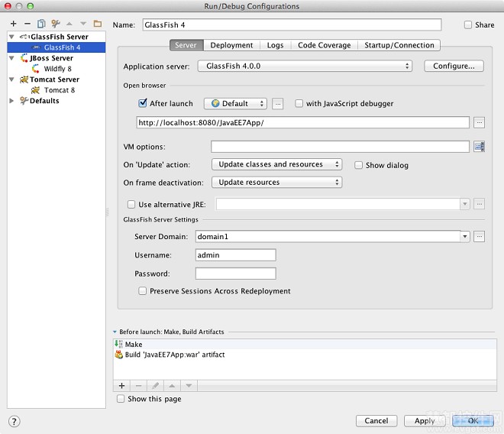Click the Apply button
504x434 pixels.
(425, 421)
